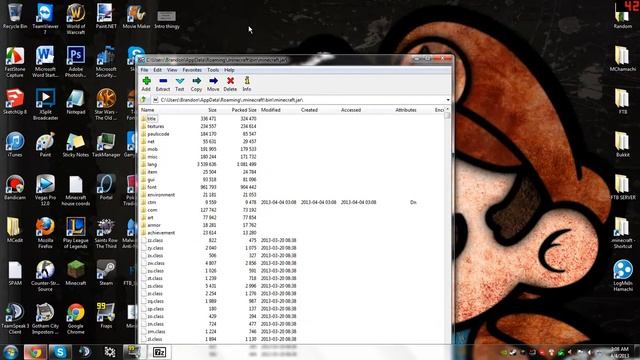
Task: Open the Tools menu
Action: pos(213,70)
